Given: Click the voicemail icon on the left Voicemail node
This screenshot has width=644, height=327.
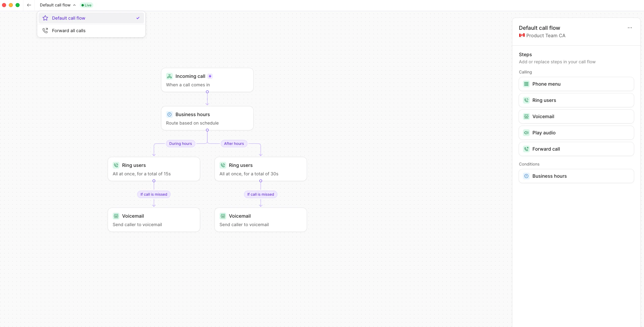Looking at the screenshot, I should (116, 216).
